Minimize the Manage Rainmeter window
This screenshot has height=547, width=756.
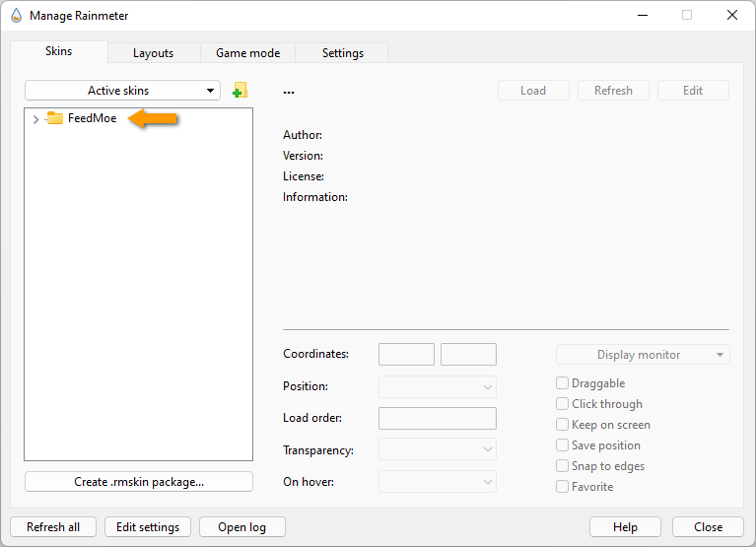point(643,16)
